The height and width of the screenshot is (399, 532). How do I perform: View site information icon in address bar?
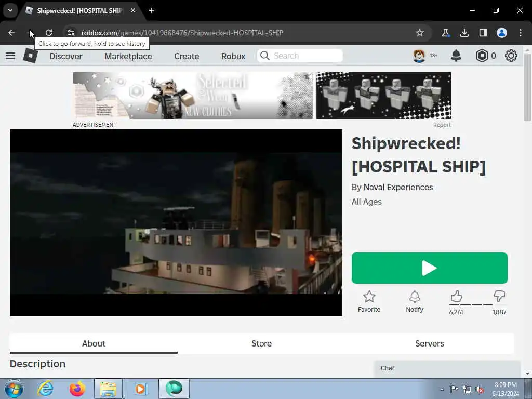[71, 33]
